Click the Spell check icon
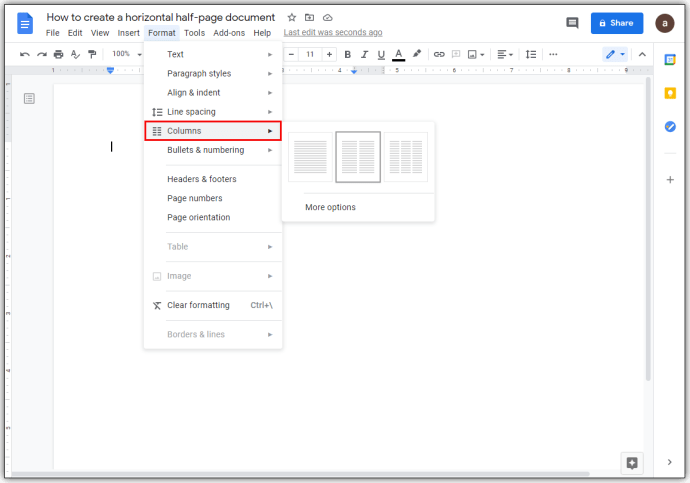 point(75,54)
